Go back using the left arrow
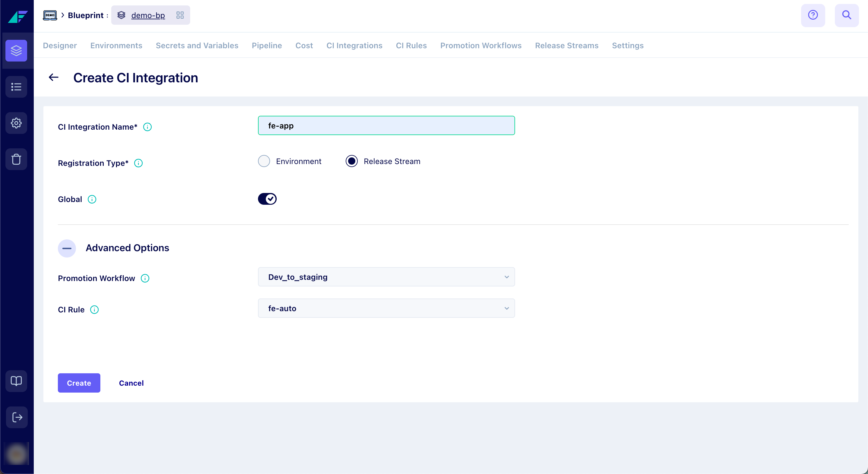The image size is (868, 474). coord(54,77)
